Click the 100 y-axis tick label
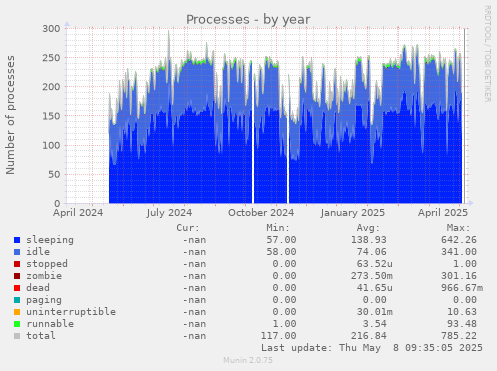The height and width of the screenshot is (371, 497). tap(51, 145)
